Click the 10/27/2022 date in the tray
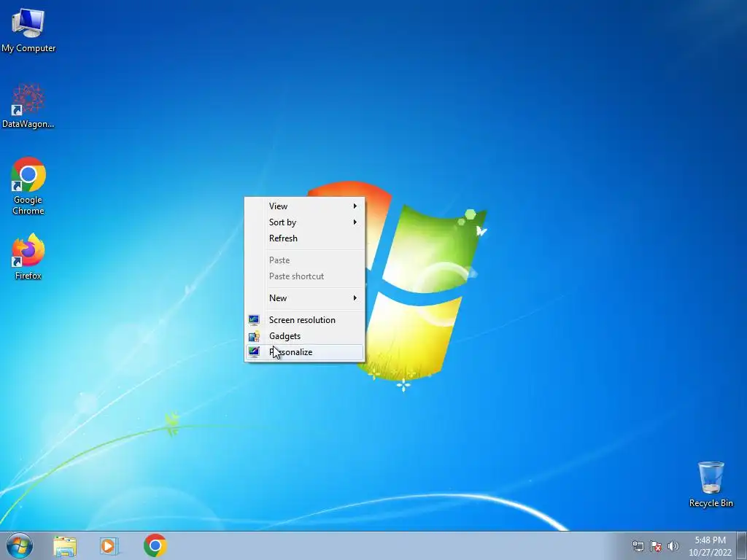Image resolution: width=747 pixels, height=560 pixels. tap(710, 553)
